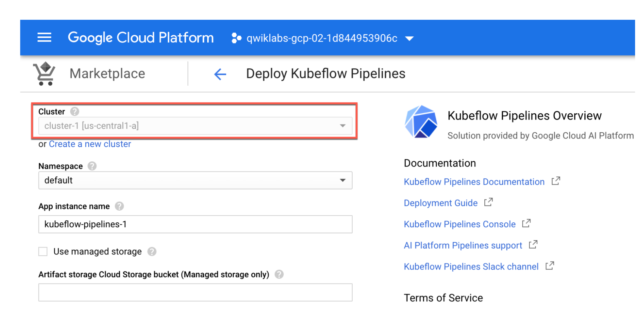Click the Use managed storage label text
This screenshot has height=315, width=644.
pos(98,252)
